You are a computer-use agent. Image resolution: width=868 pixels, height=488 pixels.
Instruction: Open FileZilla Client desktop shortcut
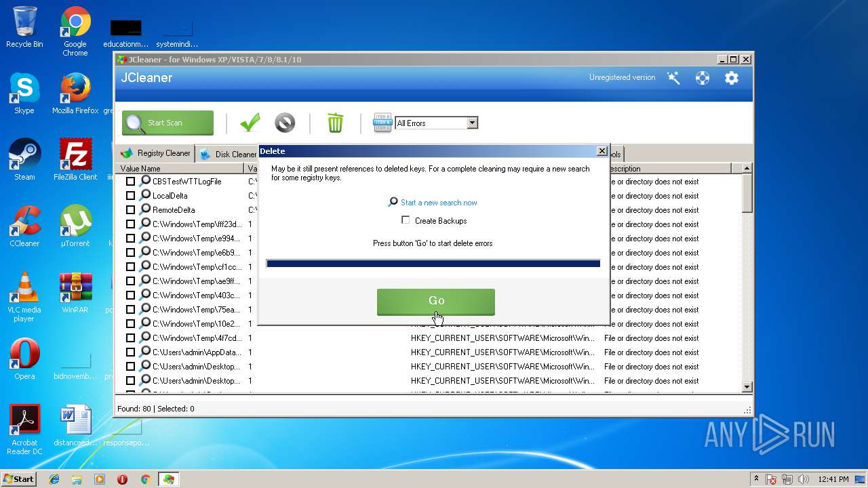coord(75,160)
